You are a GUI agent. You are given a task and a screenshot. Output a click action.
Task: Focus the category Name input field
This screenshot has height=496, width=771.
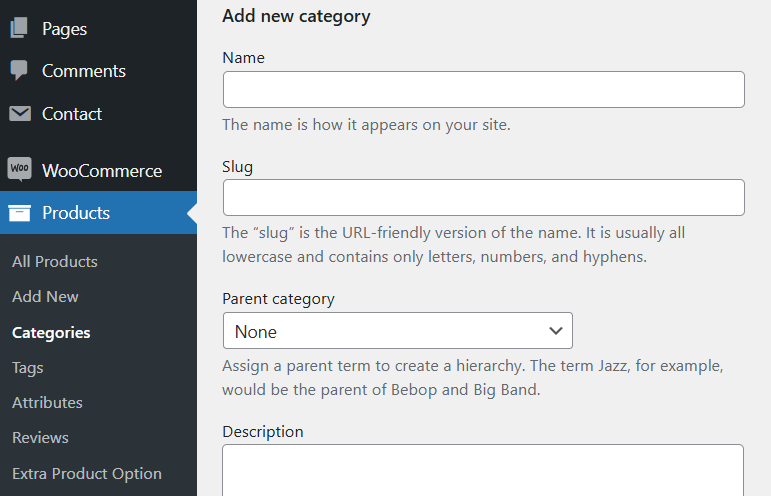click(x=483, y=90)
